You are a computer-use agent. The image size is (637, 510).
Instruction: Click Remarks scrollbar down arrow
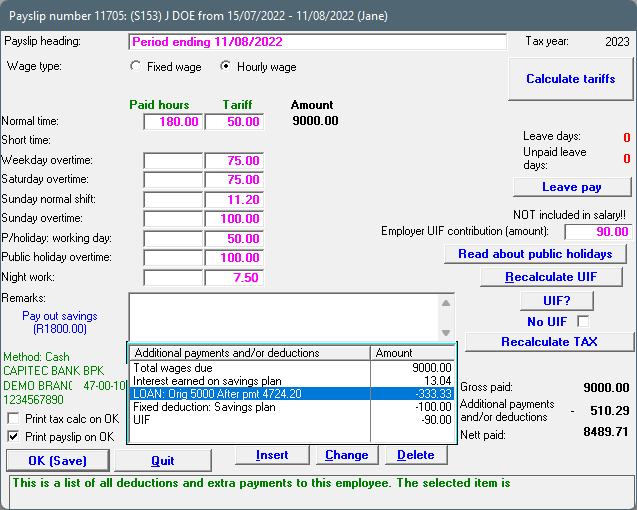click(x=446, y=332)
